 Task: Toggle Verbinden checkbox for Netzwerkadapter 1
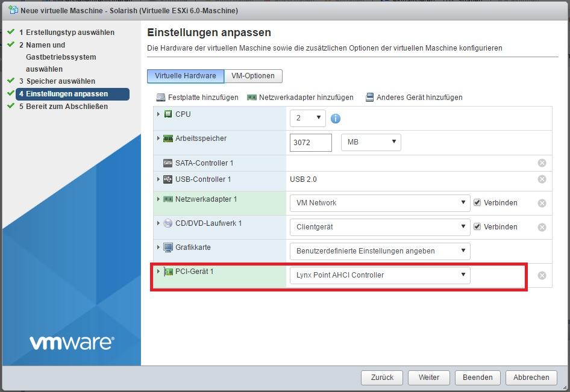pyautogui.click(x=477, y=203)
